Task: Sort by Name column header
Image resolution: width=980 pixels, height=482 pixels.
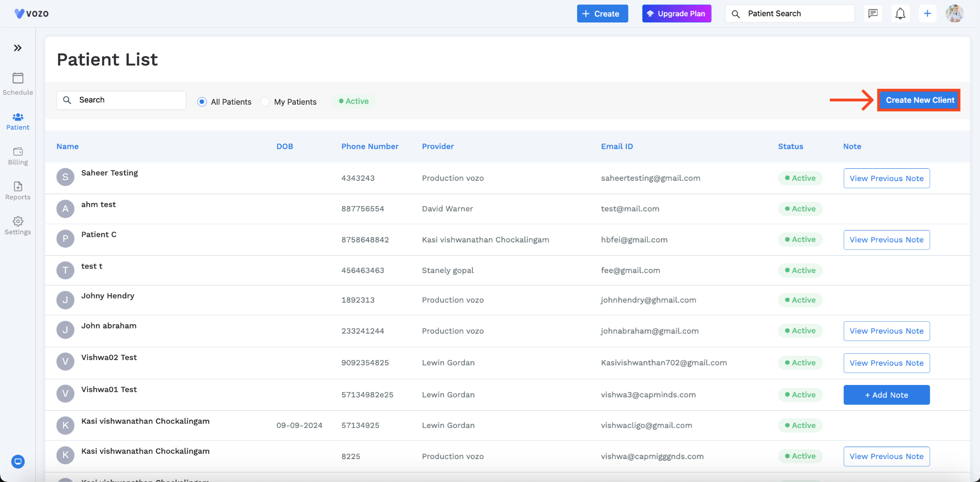Action: click(67, 146)
